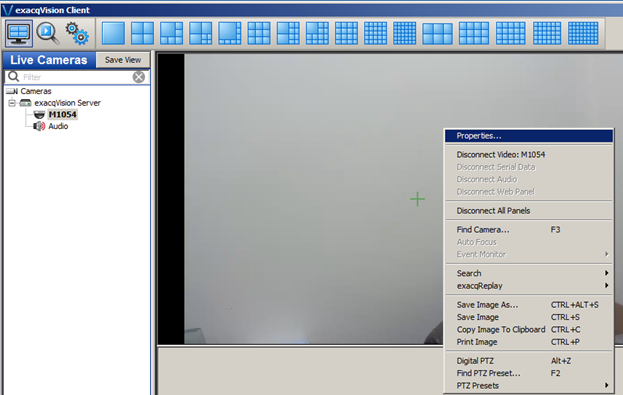The width and height of the screenshot is (623, 395).
Task: Choose the last dense grid layout icon
Action: [x=583, y=33]
